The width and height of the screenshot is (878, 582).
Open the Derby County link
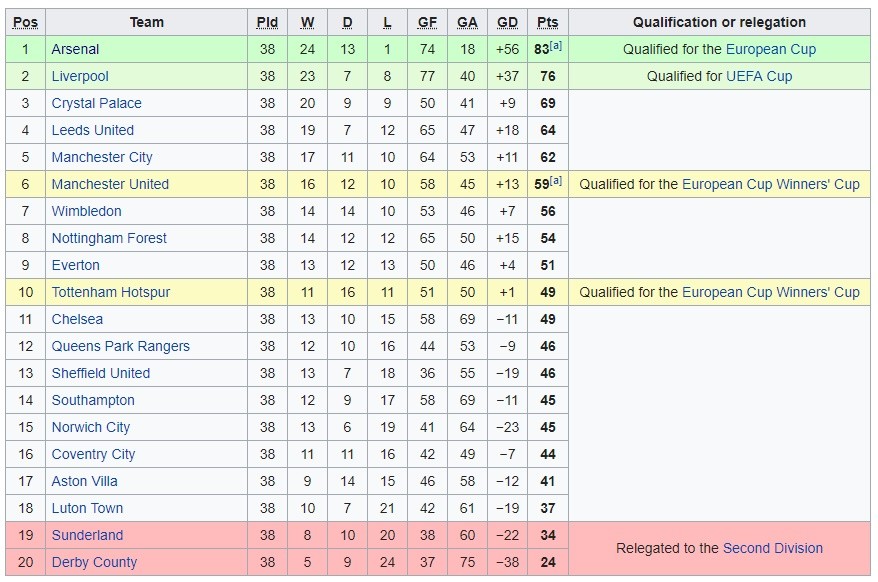point(94,562)
